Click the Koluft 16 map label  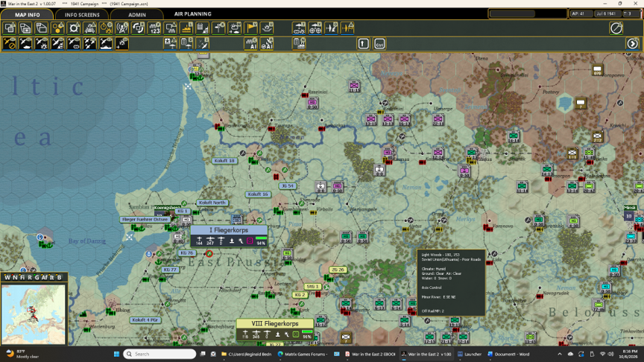point(258,194)
